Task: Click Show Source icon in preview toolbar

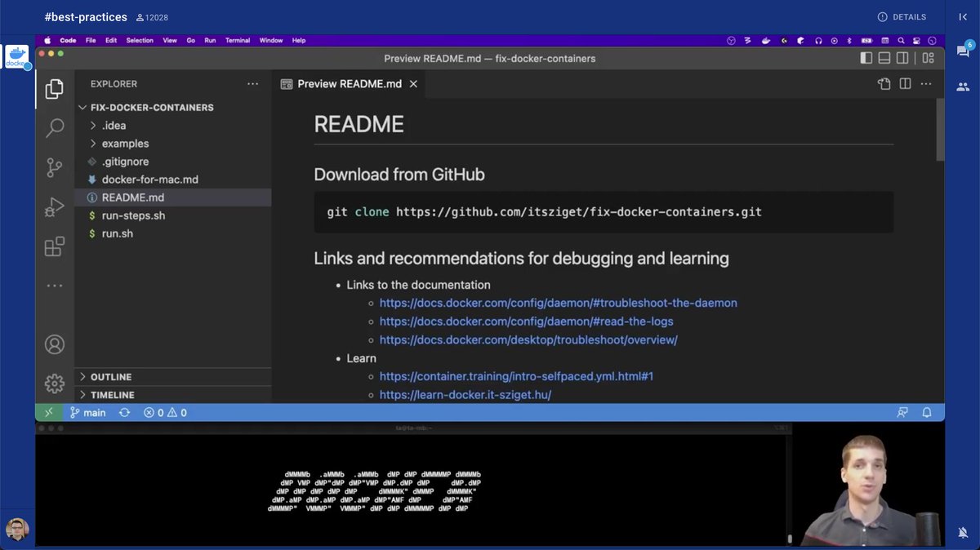Action: [884, 83]
